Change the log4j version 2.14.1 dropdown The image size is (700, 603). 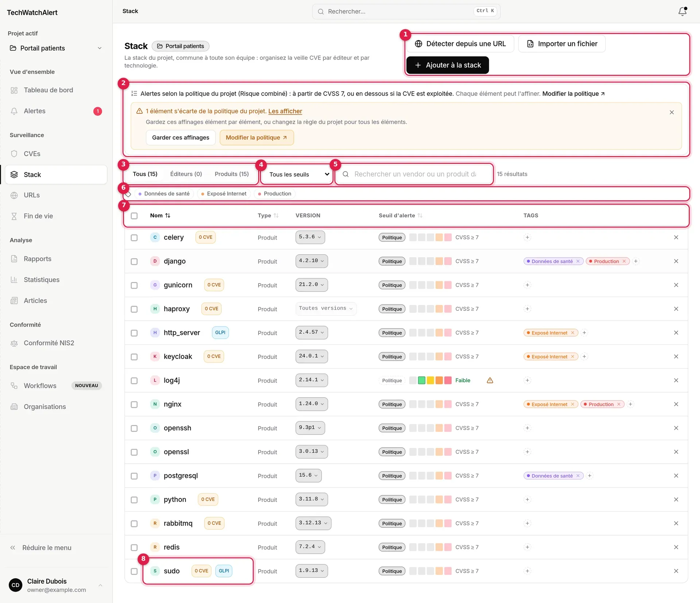[x=311, y=380]
